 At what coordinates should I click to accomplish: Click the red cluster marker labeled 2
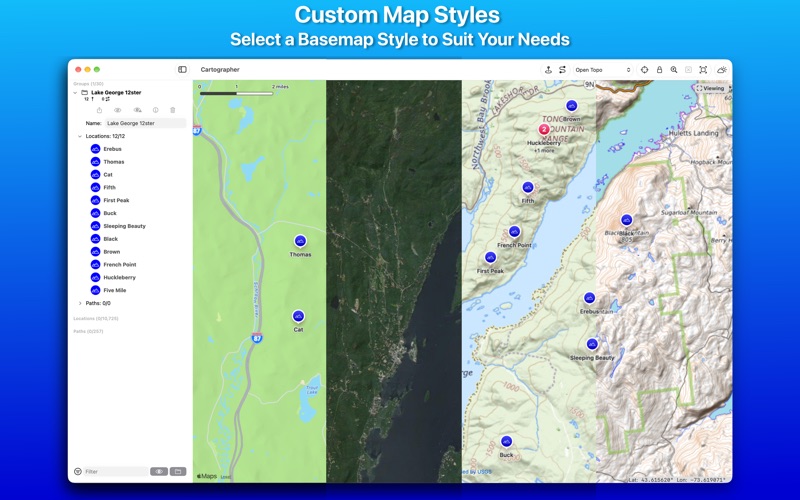pos(544,130)
